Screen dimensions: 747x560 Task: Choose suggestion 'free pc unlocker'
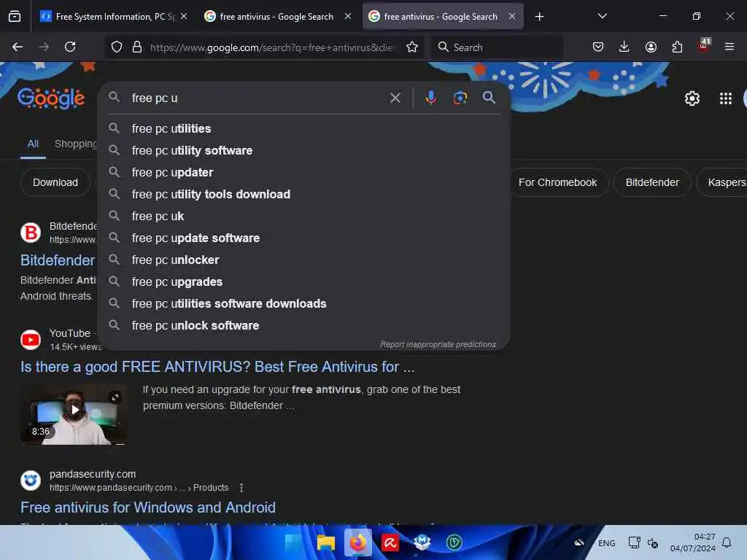[x=304, y=260]
